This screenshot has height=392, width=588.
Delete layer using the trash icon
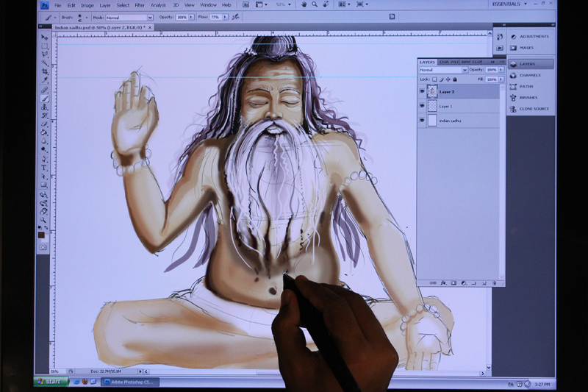click(494, 282)
